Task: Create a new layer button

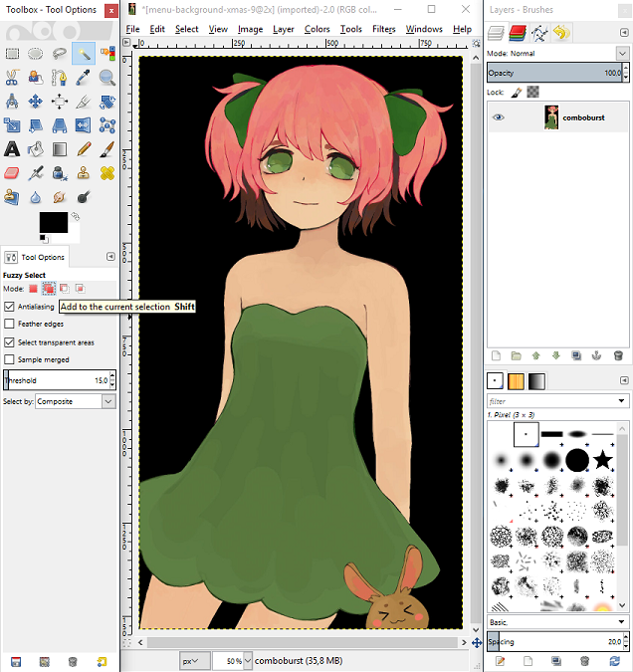Action: click(496, 355)
